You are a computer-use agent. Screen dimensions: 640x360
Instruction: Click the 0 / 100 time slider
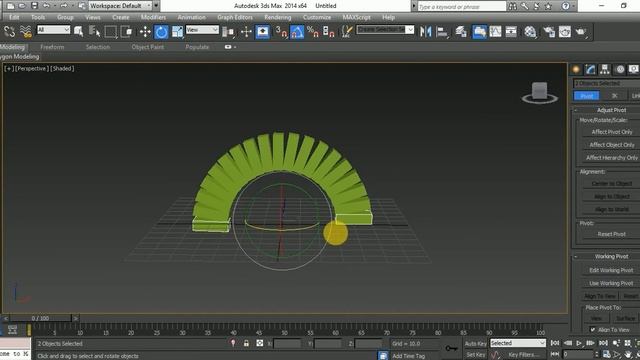tap(40, 318)
